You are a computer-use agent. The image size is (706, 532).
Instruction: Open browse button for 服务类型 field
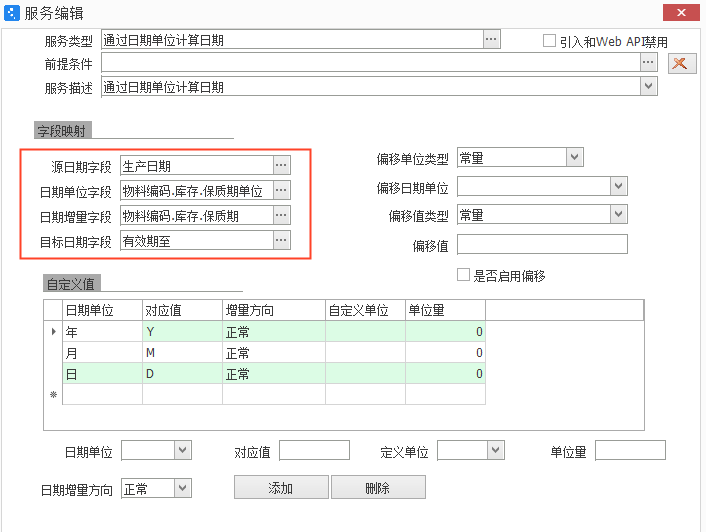pyautogui.click(x=491, y=39)
